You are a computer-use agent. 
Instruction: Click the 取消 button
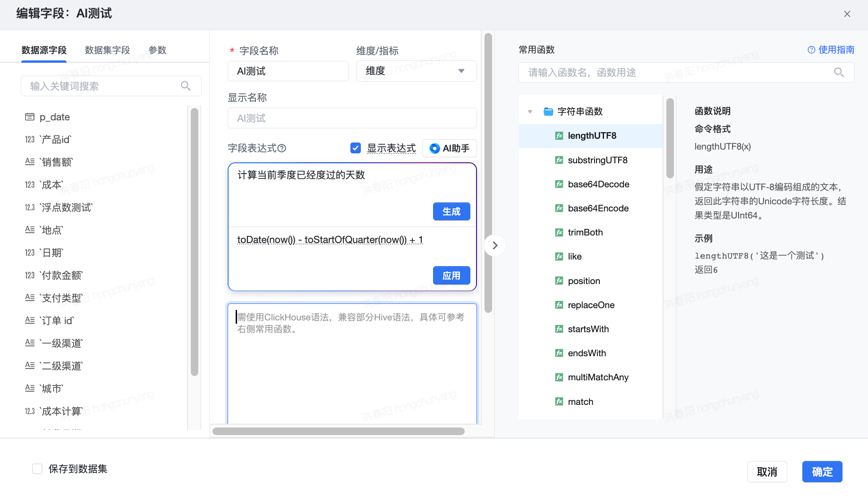pos(767,472)
